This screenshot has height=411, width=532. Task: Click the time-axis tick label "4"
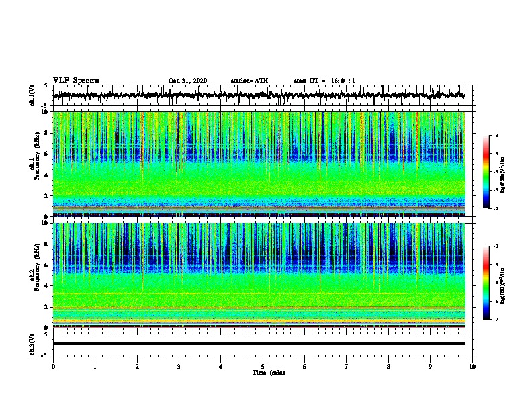click(221, 367)
